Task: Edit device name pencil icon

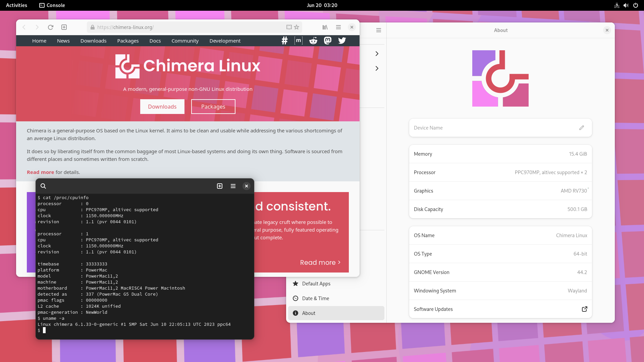Action: tap(582, 128)
